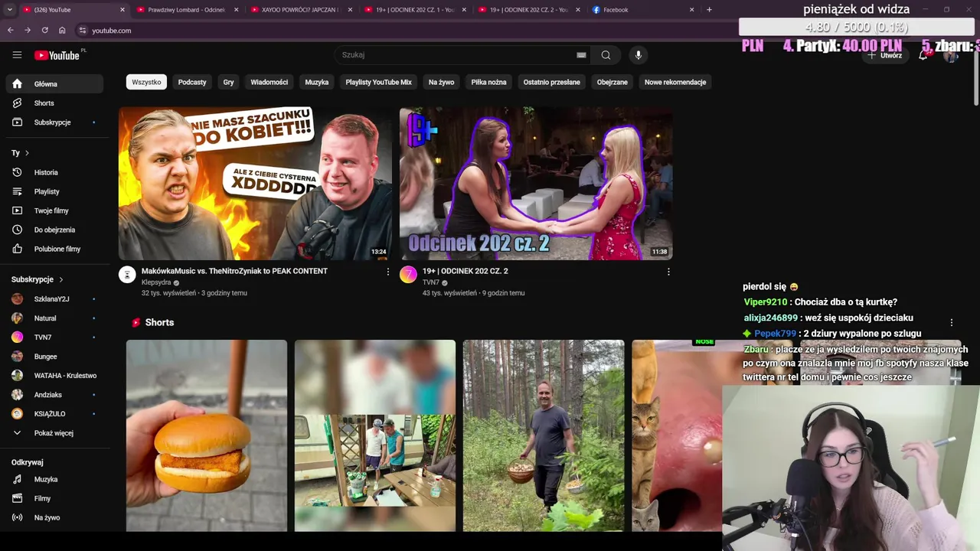The height and width of the screenshot is (551, 980).
Task: Open Shorts in the sidebar
Action: click(54, 103)
